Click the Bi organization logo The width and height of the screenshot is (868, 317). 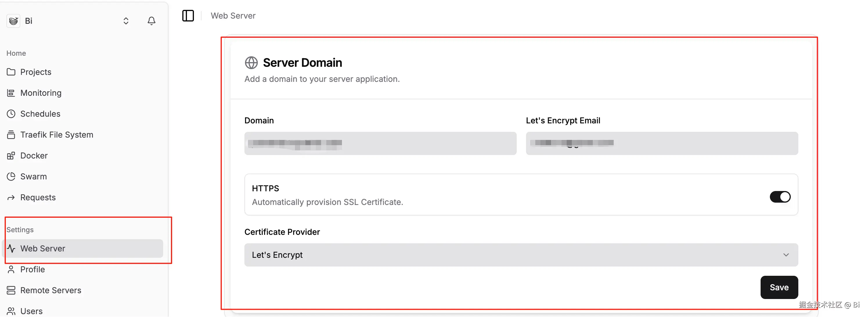click(13, 21)
